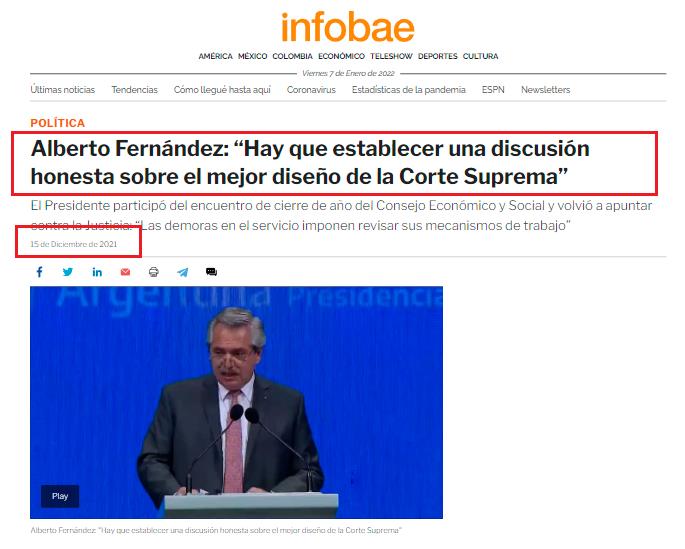Share article on Facebook
The width and height of the screenshot is (685, 549).
click(x=40, y=272)
